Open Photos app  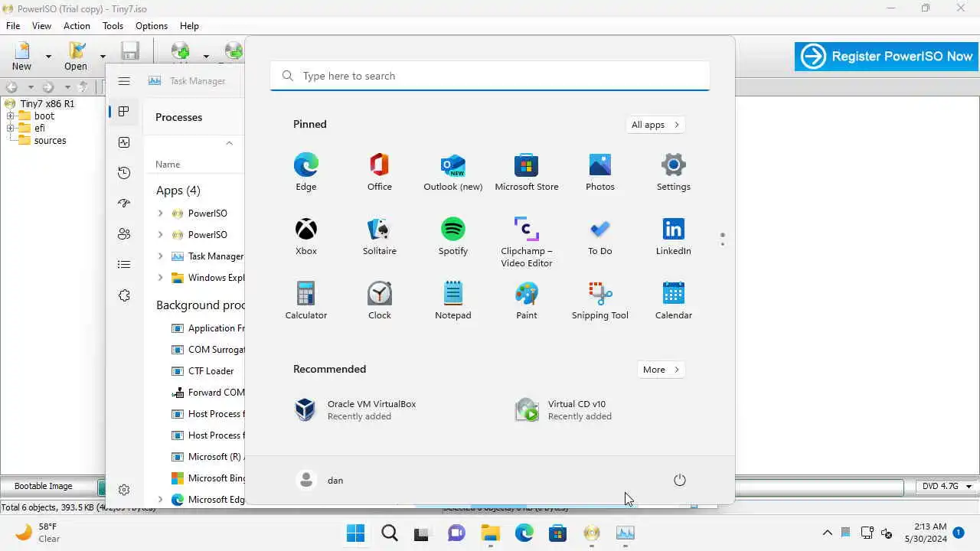pos(599,172)
